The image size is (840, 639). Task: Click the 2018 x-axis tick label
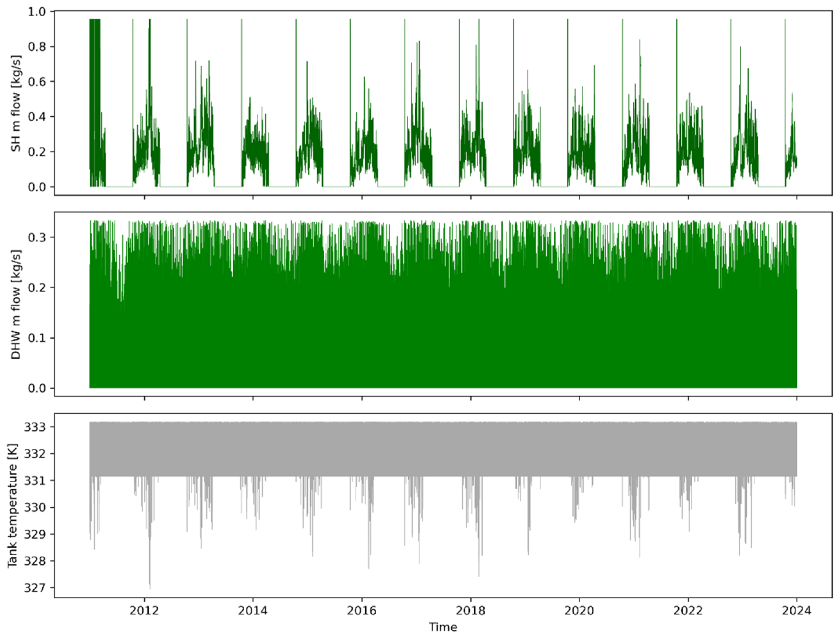pos(470,610)
